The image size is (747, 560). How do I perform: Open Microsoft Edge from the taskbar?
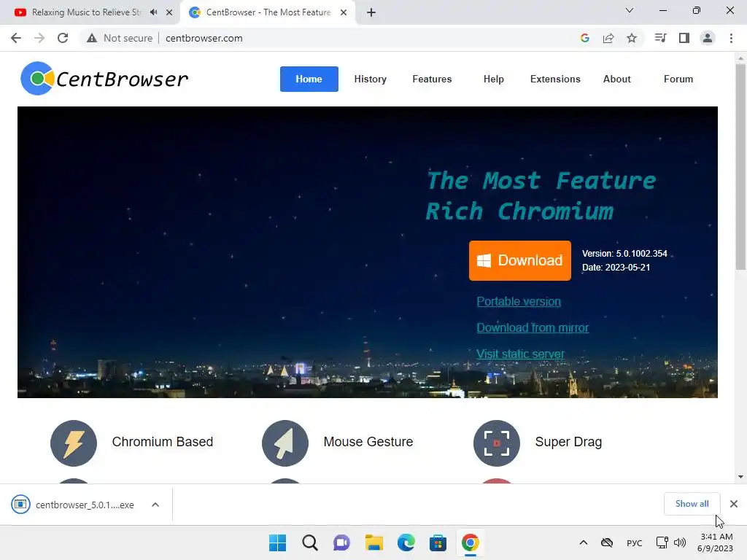point(406,542)
